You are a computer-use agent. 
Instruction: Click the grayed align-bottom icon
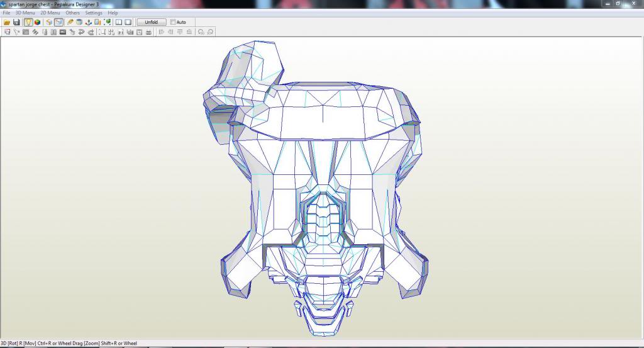pyautogui.click(x=189, y=32)
